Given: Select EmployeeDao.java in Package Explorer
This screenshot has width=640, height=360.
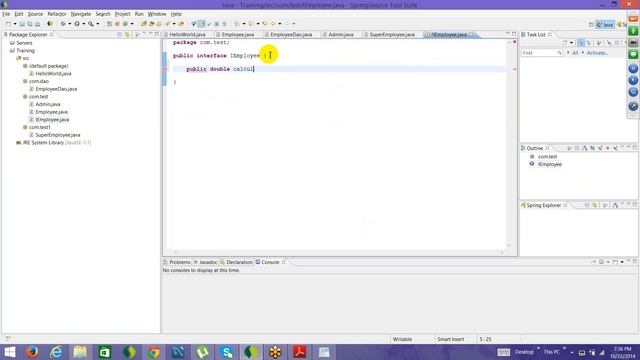Looking at the screenshot, I should pyautogui.click(x=56, y=89).
